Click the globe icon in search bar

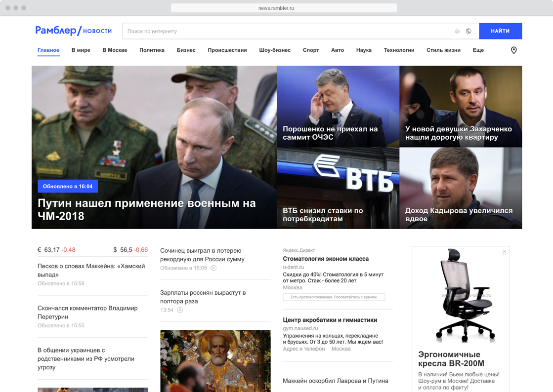468,31
